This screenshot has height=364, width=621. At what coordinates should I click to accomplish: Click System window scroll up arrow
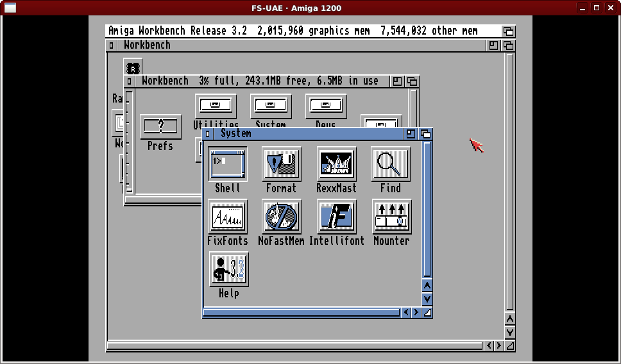pos(427,285)
